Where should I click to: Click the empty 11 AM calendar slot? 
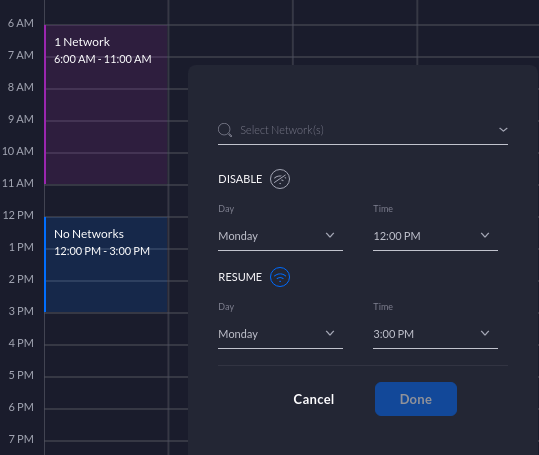107,201
